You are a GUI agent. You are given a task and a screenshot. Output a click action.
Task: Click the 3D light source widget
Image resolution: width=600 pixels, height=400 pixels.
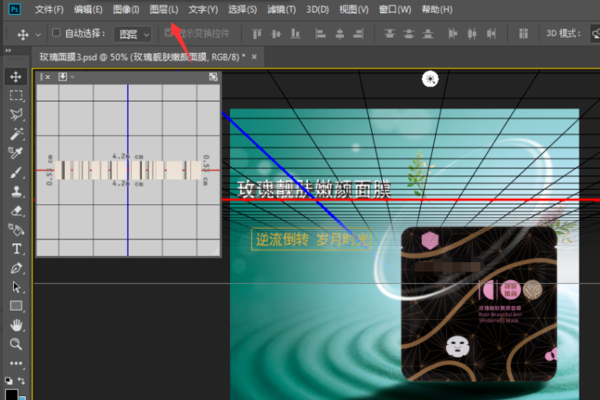pos(430,79)
